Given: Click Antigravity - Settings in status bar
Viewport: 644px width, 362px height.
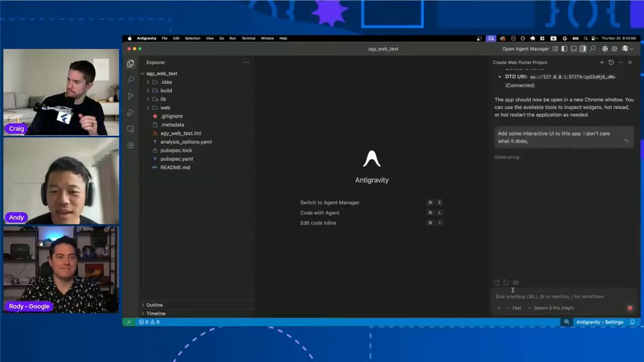Looking at the screenshot, I should 599,322.
